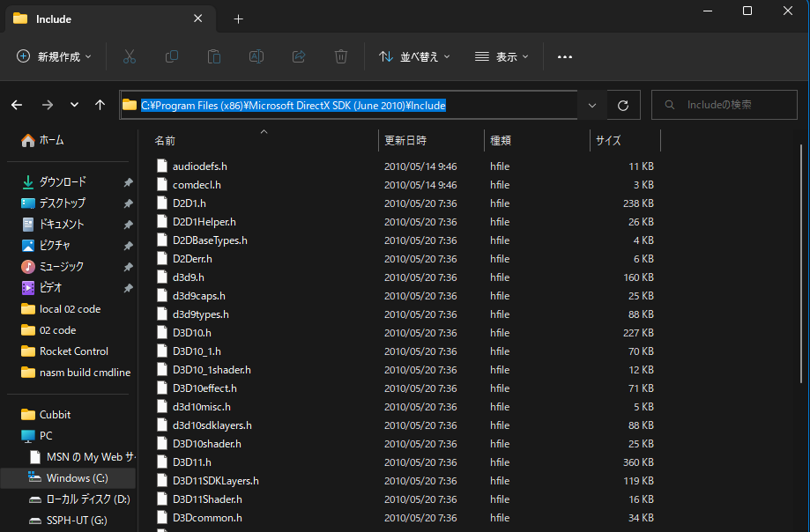Select ローカル ディスク (D:) drive
Image resolution: width=810 pixels, height=532 pixels.
point(78,499)
